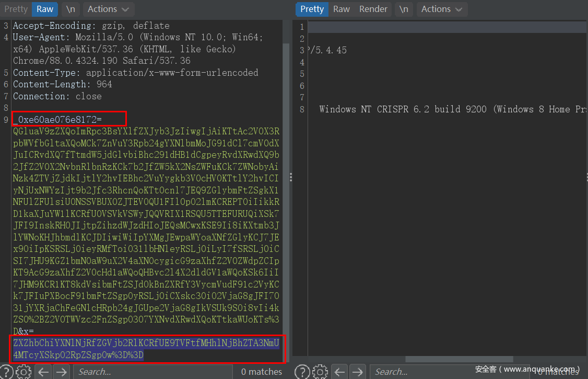Open response search settings gear
The width and height of the screenshot is (588, 379).
click(320, 372)
